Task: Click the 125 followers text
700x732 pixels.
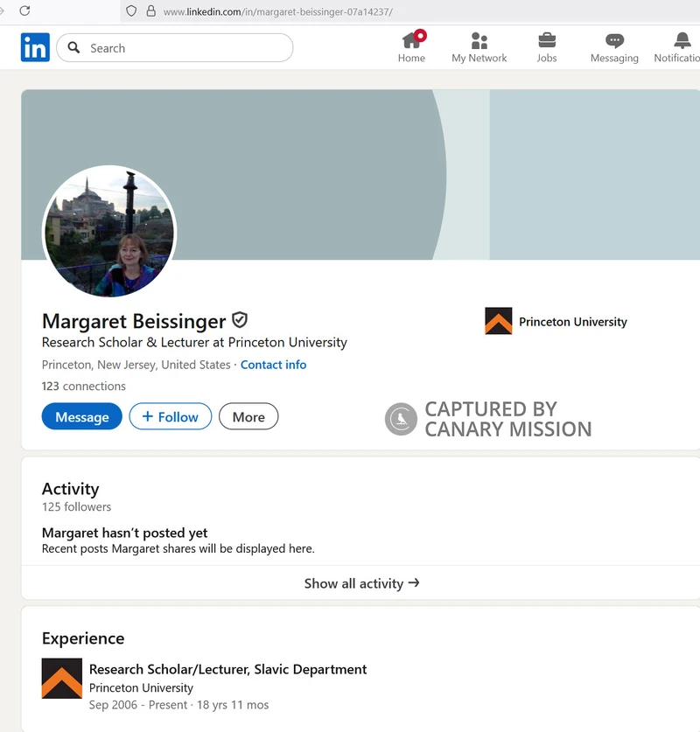Action: click(x=77, y=506)
